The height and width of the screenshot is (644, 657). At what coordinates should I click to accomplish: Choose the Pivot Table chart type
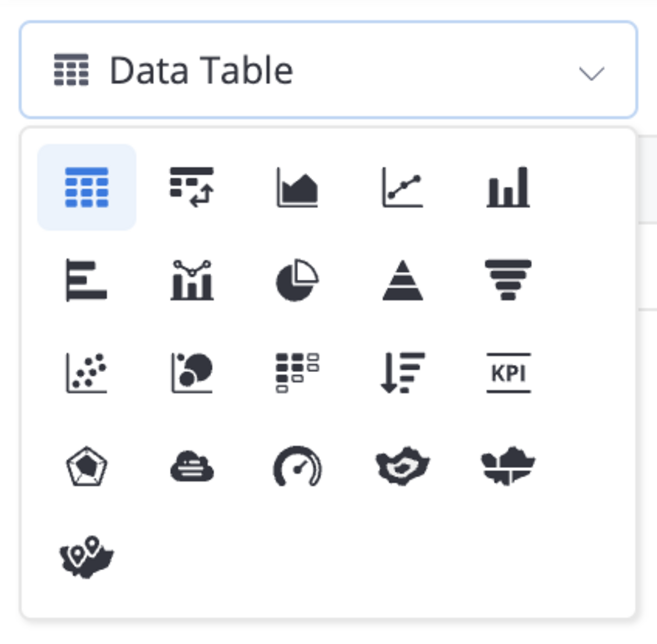192,187
